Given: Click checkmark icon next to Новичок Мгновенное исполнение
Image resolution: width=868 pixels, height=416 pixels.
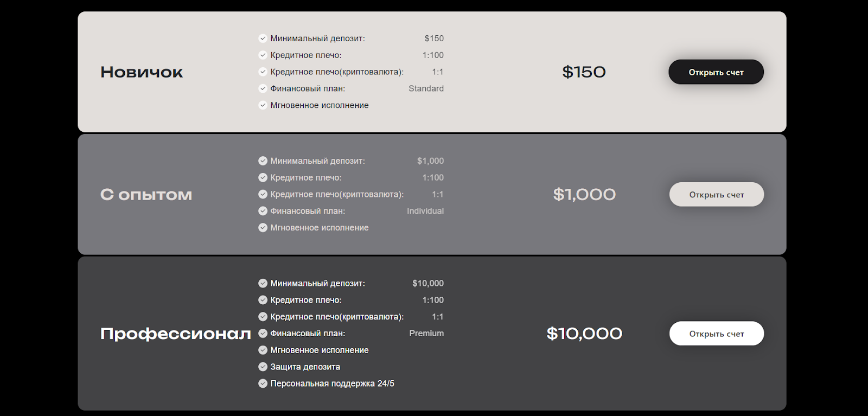Looking at the screenshot, I should tap(263, 105).
